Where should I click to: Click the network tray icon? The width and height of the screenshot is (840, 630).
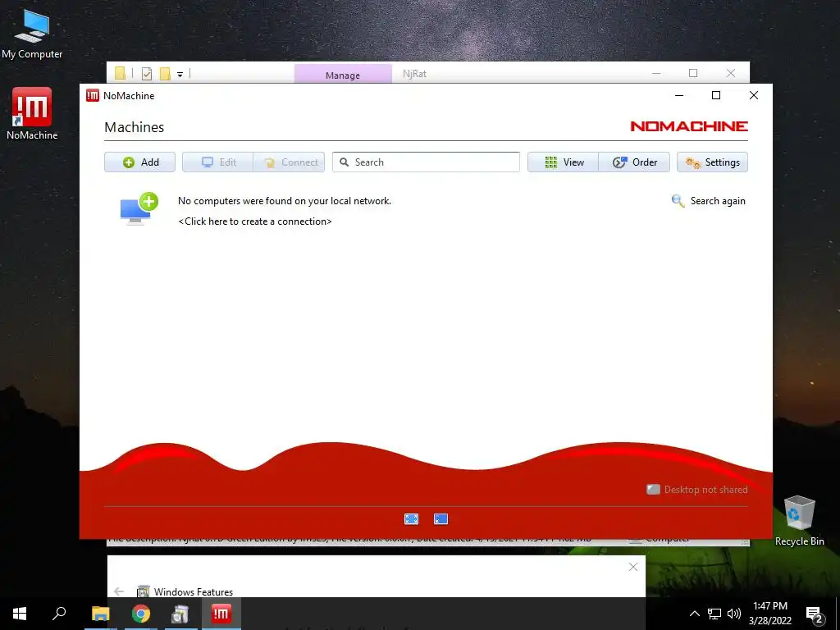714,614
